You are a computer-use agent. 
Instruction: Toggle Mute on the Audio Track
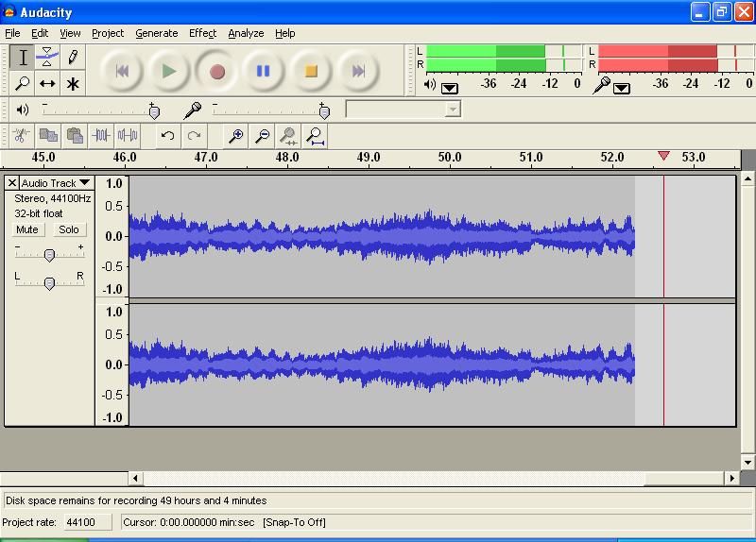27,229
